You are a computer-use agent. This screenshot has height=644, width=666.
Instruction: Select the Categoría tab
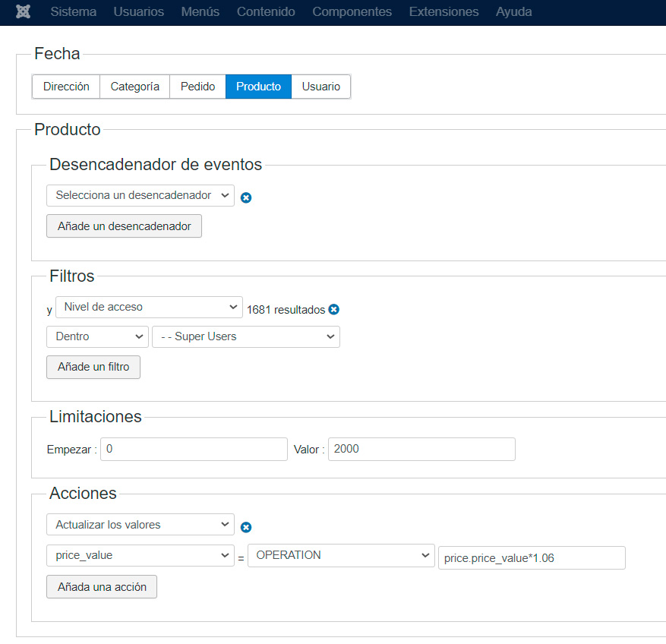[134, 87]
